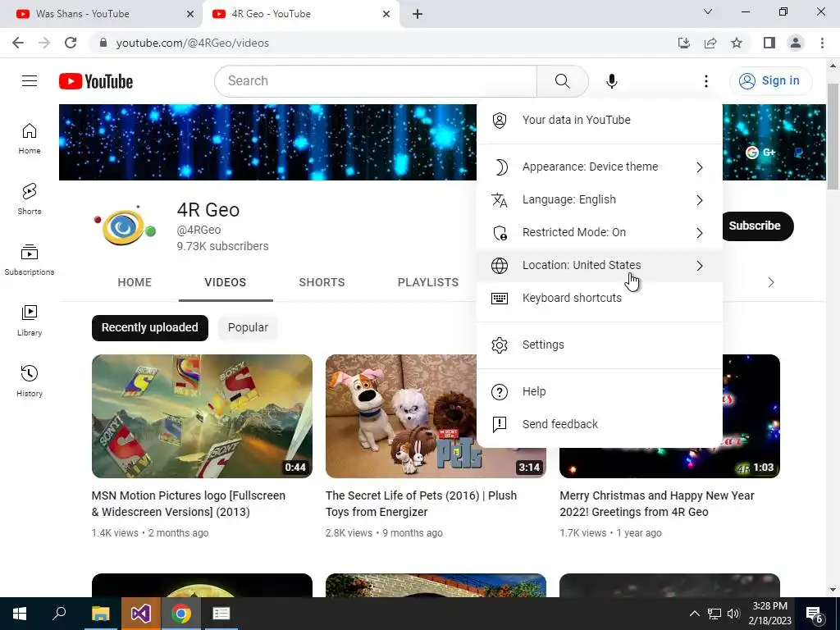Viewport: 840px width, 630px height.
Task: Open the Windows Start menu
Action: [20, 614]
